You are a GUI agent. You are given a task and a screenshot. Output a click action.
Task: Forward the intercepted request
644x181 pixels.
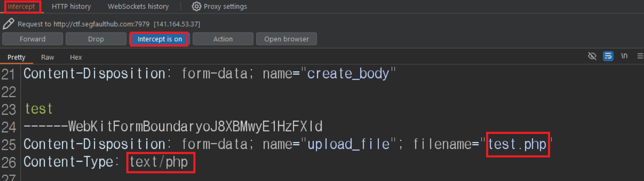click(32, 39)
